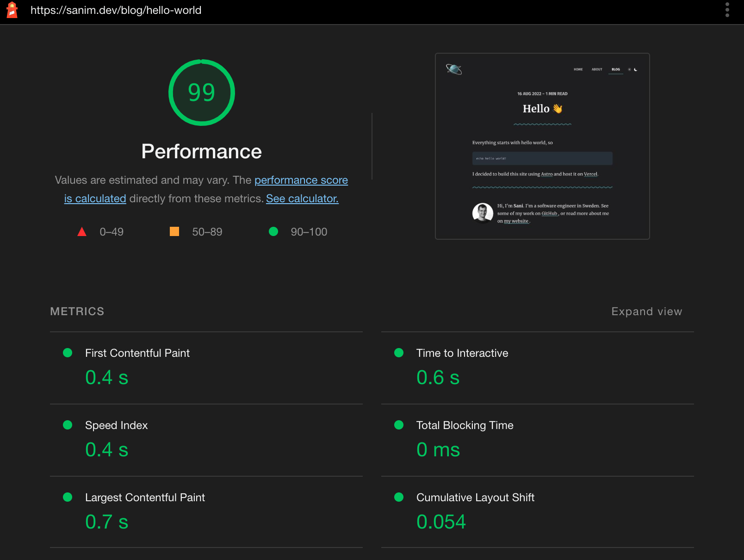Click the green indicator beside Speed Index
Screen dimensions: 744x560
tap(68, 425)
